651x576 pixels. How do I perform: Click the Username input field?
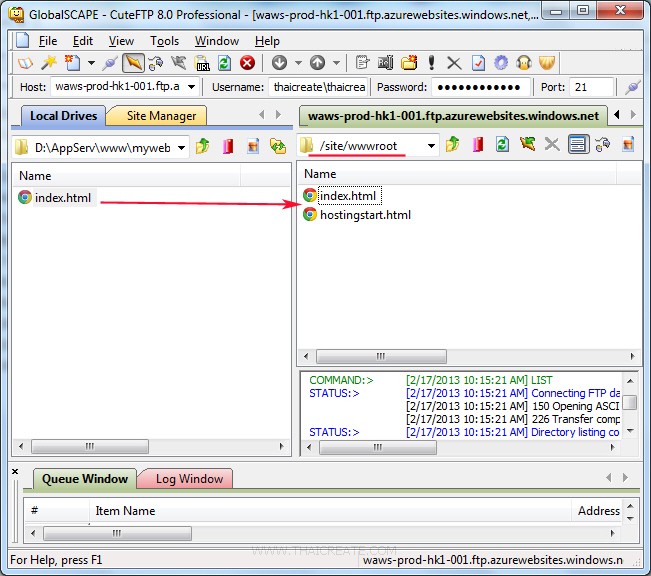click(x=318, y=87)
